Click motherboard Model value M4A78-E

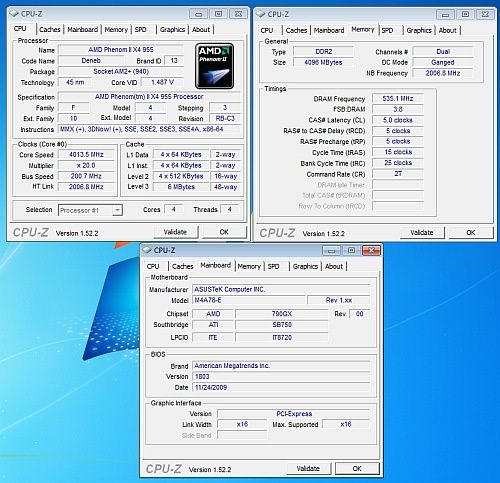(x=249, y=300)
